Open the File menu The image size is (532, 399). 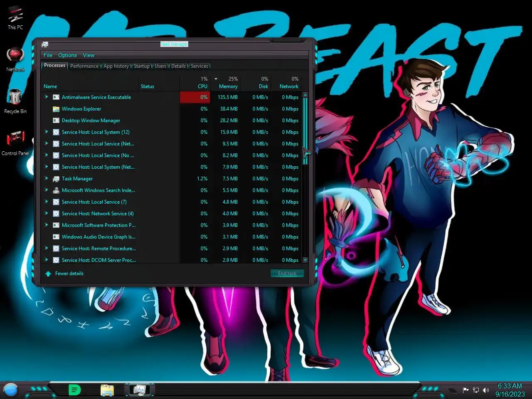(x=48, y=55)
